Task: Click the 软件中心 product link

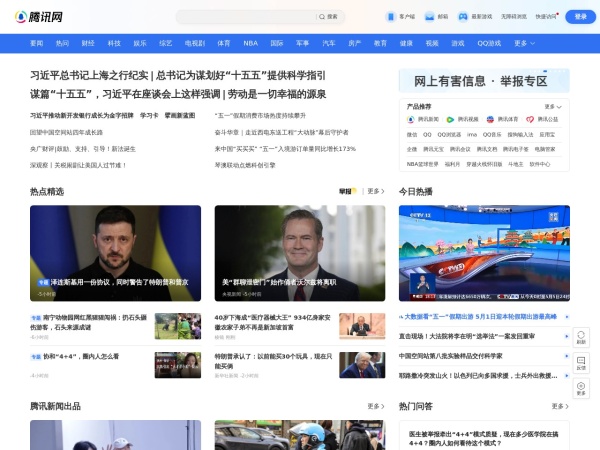Action: [x=540, y=164]
